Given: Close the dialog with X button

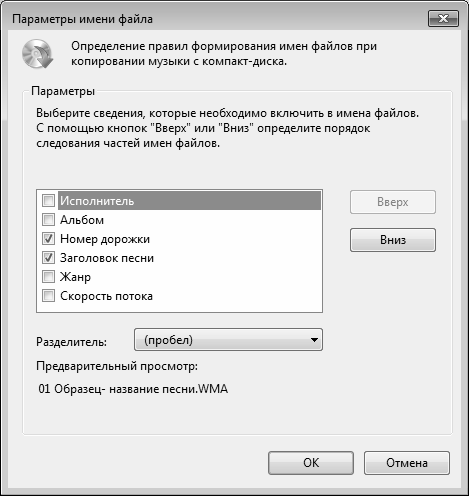Looking at the screenshot, I should [443, 18].
